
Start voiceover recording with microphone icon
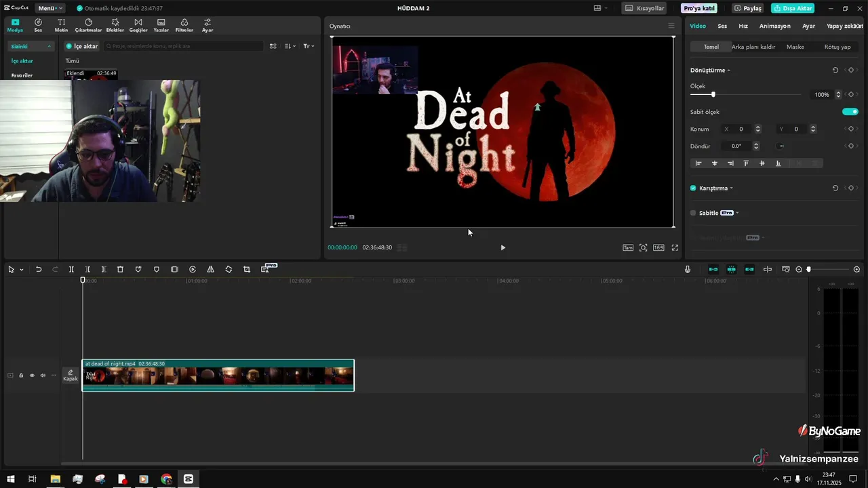point(688,269)
